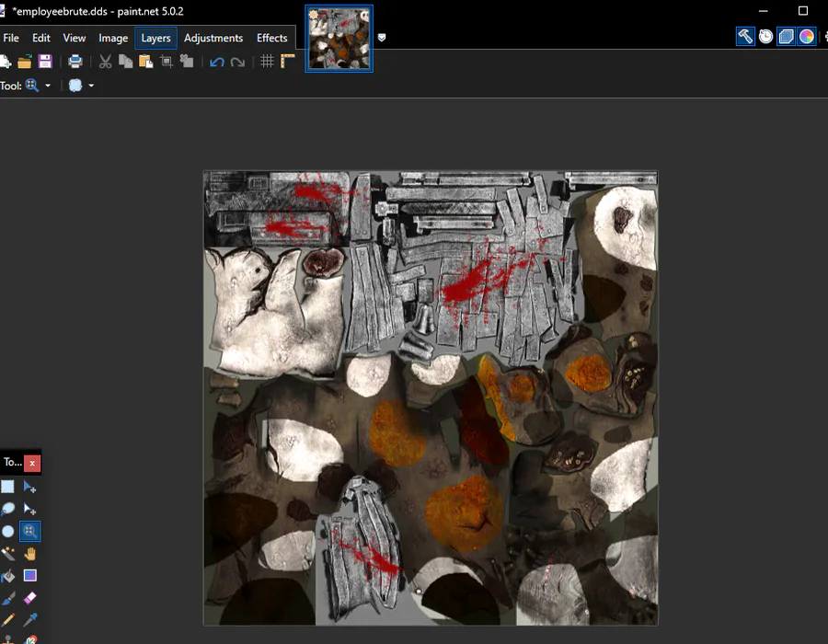Click the texture image on the canvas
This screenshot has width=828, height=644.
(x=431, y=398)
